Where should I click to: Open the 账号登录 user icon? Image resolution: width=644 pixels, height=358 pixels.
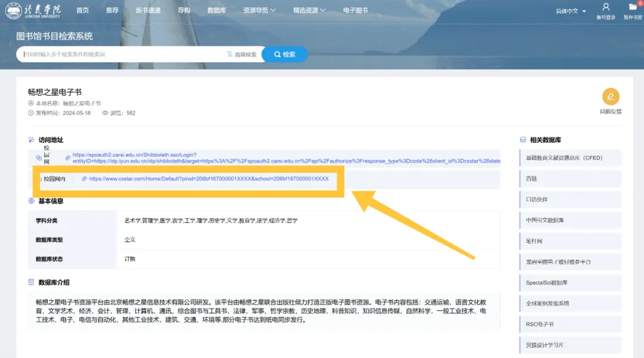click(x=606, y=7)
